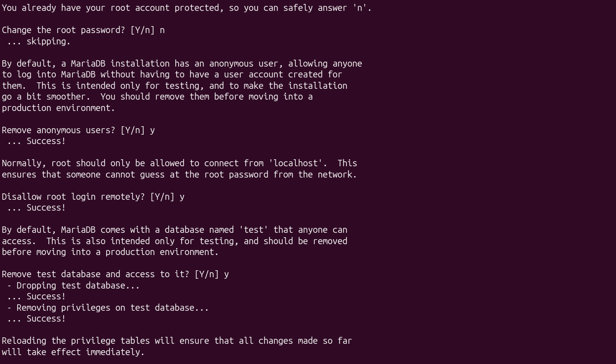
Task: Click the 'will take effect immediately.' line
Action: pos(73,352)
